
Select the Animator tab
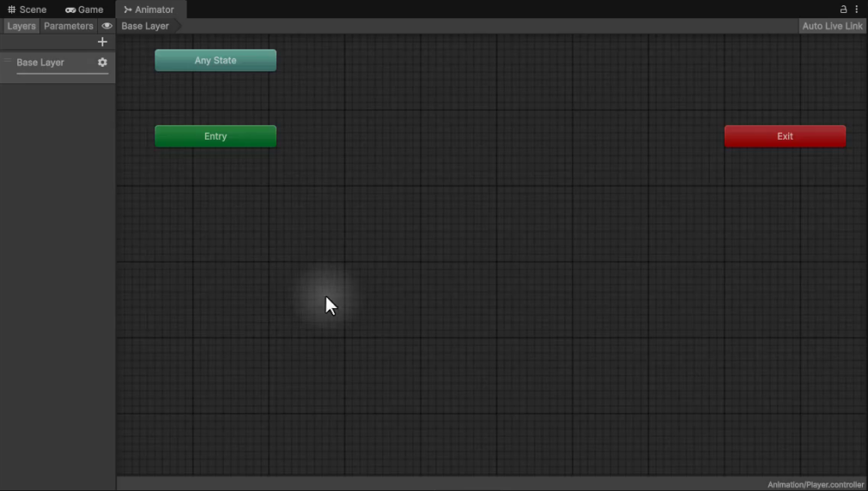point(149,10)
